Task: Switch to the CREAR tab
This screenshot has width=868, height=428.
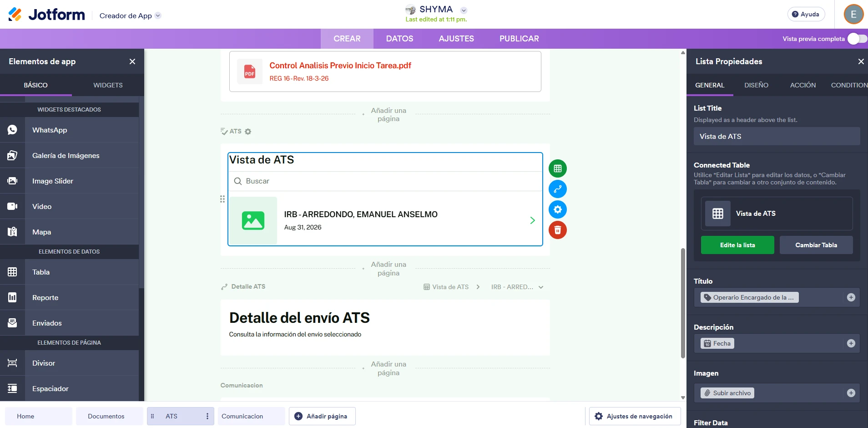Action: 347,39
